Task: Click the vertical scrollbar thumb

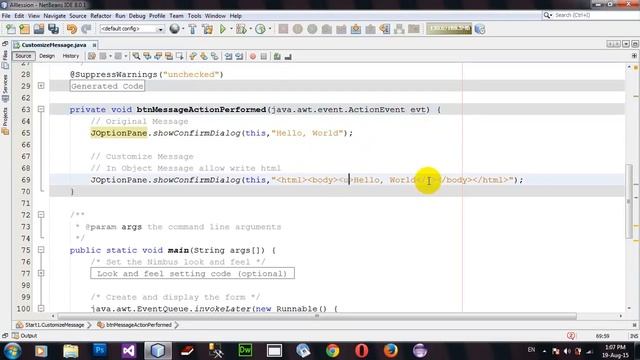Action: click(629, 201)
